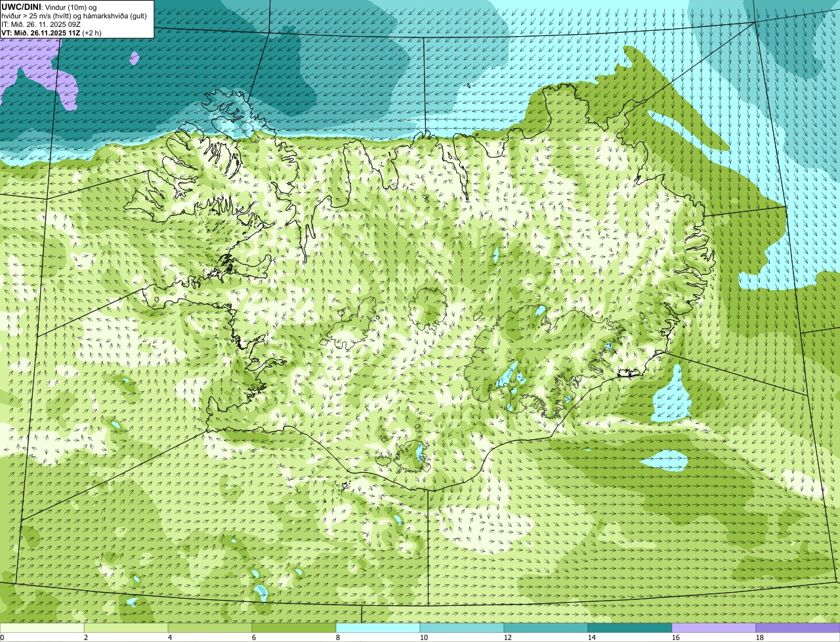Click the '18' label on the color scale
Viewport: 840px width, 642px height.
[x=760, y=637]
